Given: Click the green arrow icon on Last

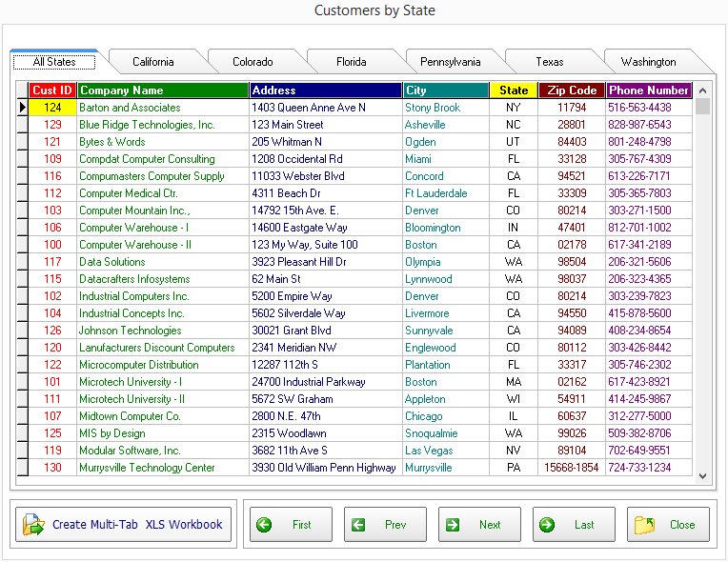Looking at the screenshot, I should (x=547, y=524).
